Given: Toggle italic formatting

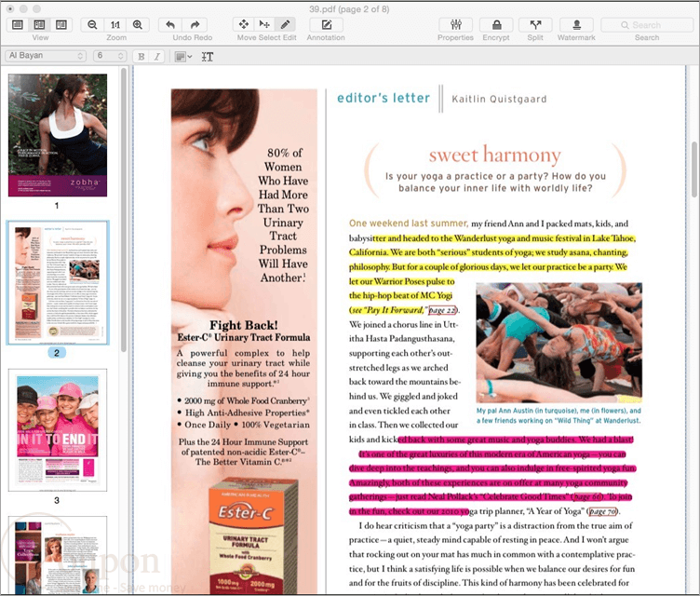Looking at the screenshot, I should tap(156, 56).
